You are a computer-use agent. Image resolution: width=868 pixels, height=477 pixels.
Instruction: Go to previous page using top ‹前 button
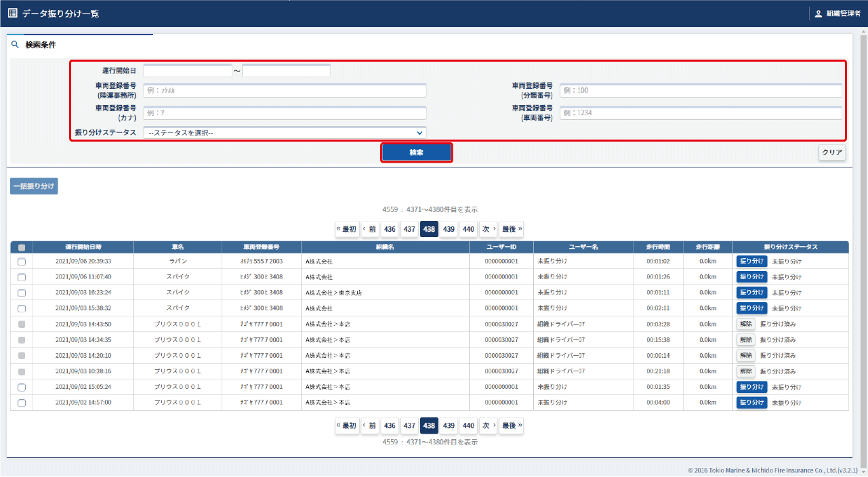point(369,229)
